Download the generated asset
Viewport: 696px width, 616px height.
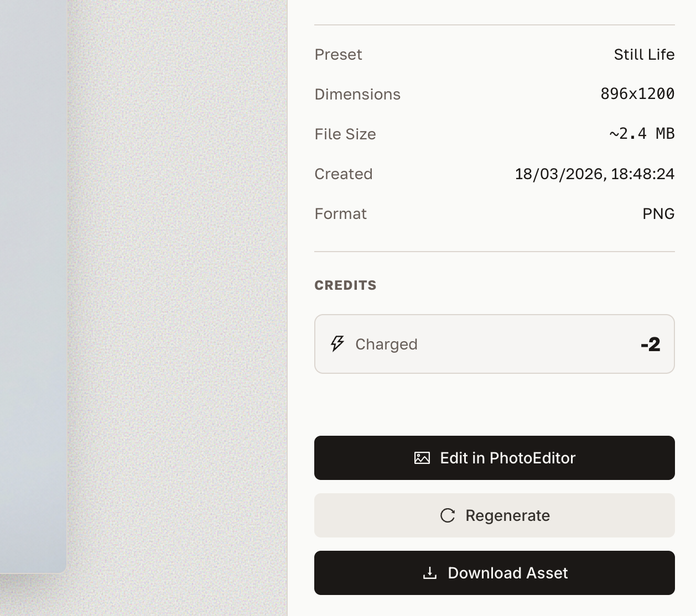coord(495,573)
